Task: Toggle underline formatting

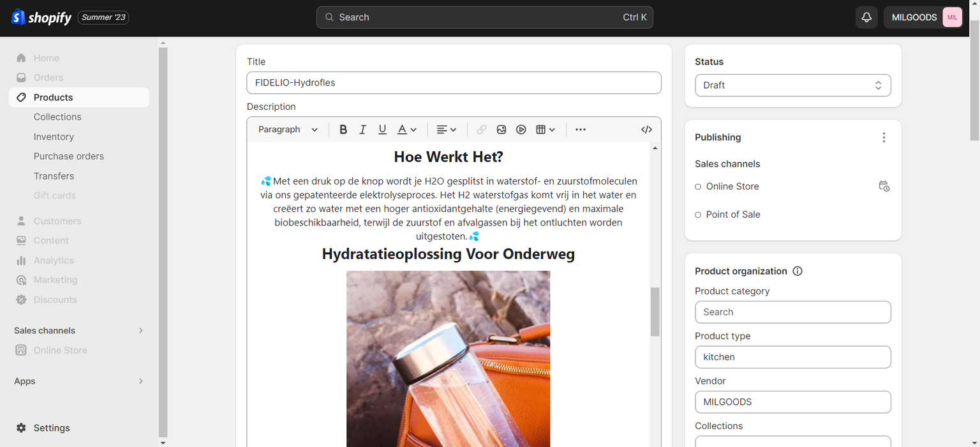Action: pos(382,130)
